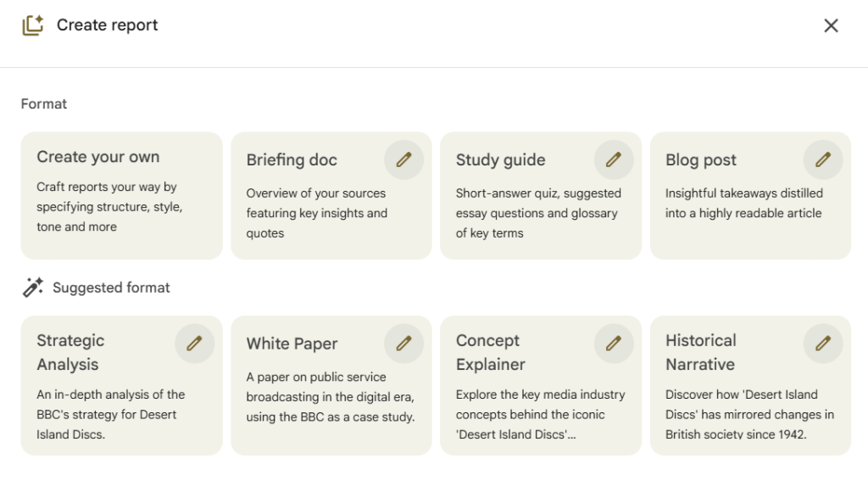
Task: Click the White Paper edit pencil
Action: [403, 344]
